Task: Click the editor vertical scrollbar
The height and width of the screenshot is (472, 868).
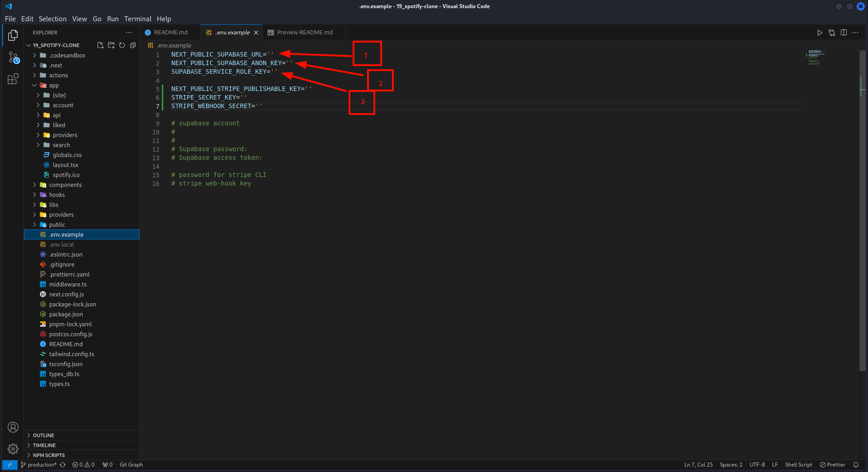Action: [x=863, y=210]
